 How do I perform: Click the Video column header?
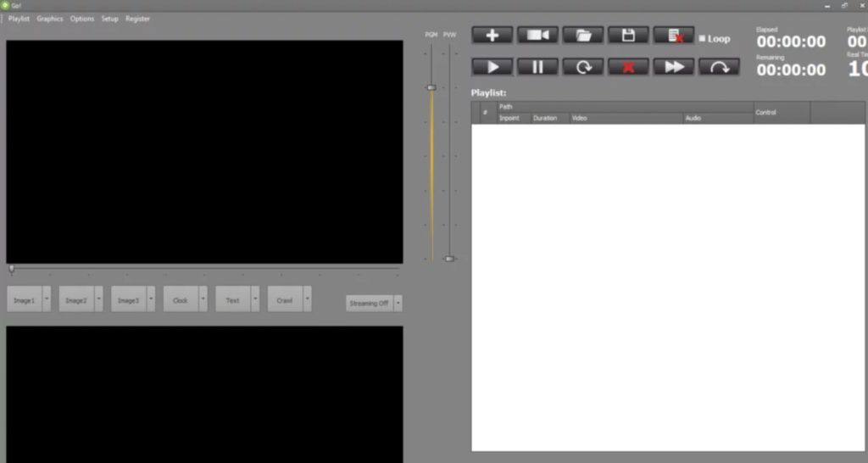pos(626,118)
